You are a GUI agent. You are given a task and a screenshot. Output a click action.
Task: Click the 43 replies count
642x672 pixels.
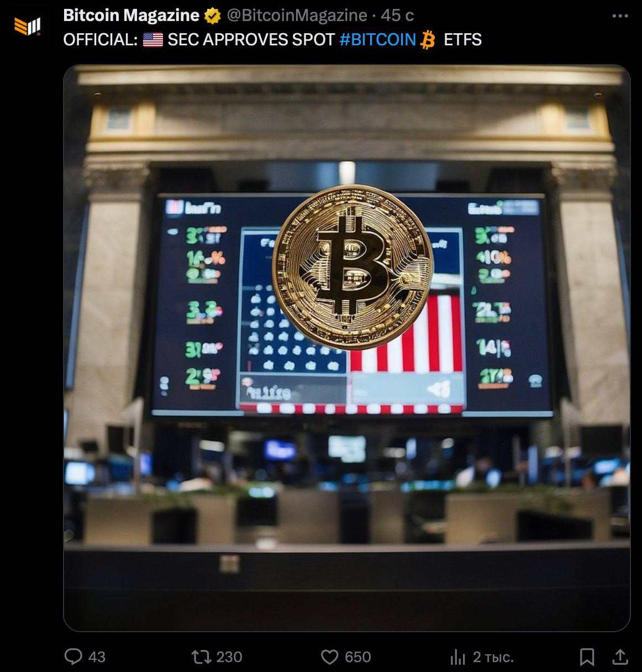click(97, 657)
